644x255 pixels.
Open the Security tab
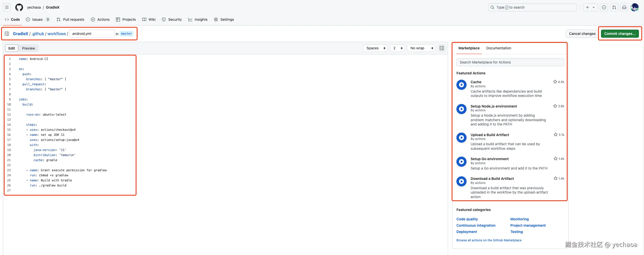click(x=172, y=19)
